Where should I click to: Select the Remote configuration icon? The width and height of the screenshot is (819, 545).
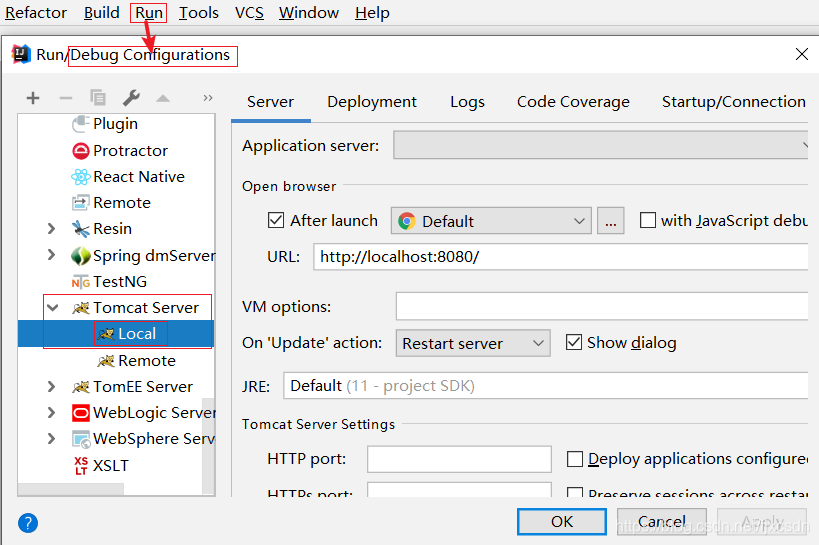click(x=80, y=202)
